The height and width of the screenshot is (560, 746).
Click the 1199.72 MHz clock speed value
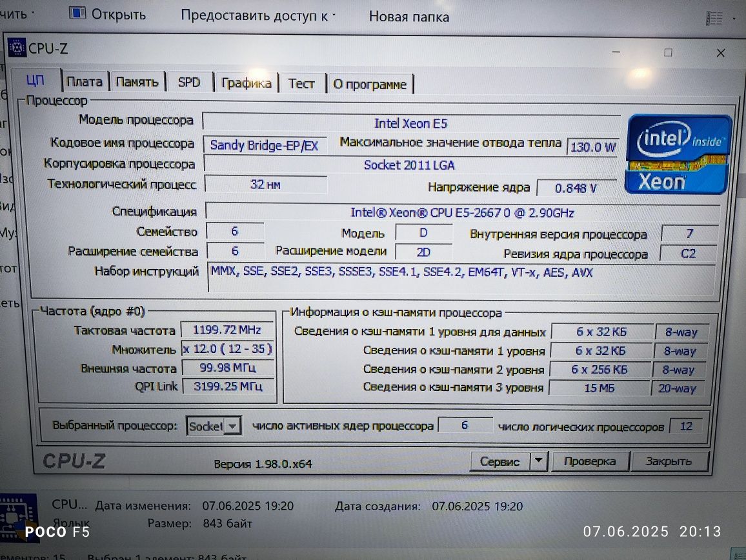point(227,330)
